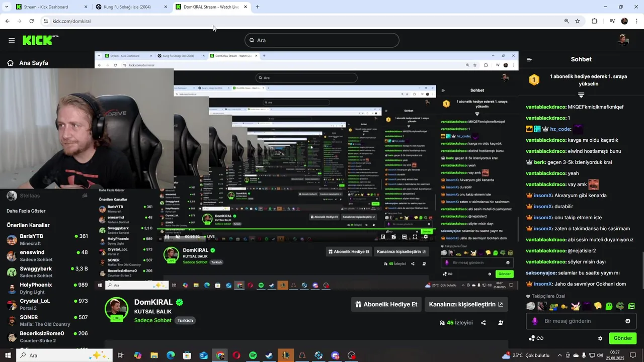This screenshot has height=362, width=644.
Task: Open Opera from the taskbar
Action: pyautogui.click(x=236, y=355)
